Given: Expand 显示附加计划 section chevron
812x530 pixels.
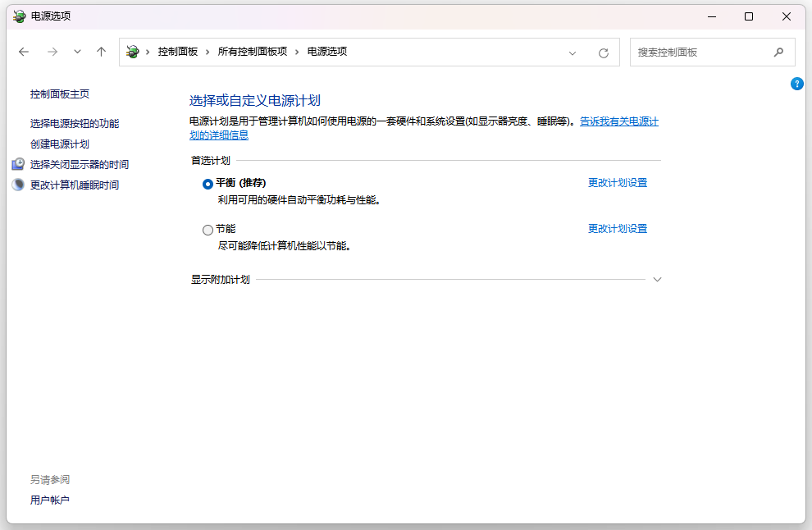Looking at the screenshot, I should (x=657, y=279).
